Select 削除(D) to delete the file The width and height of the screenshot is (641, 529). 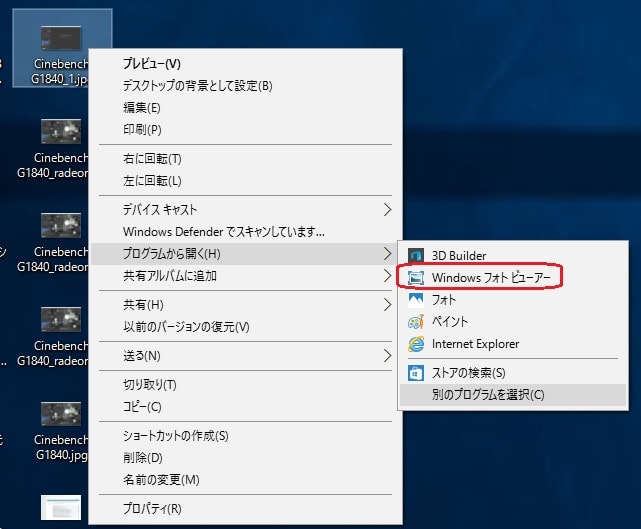tap(245, 458)
